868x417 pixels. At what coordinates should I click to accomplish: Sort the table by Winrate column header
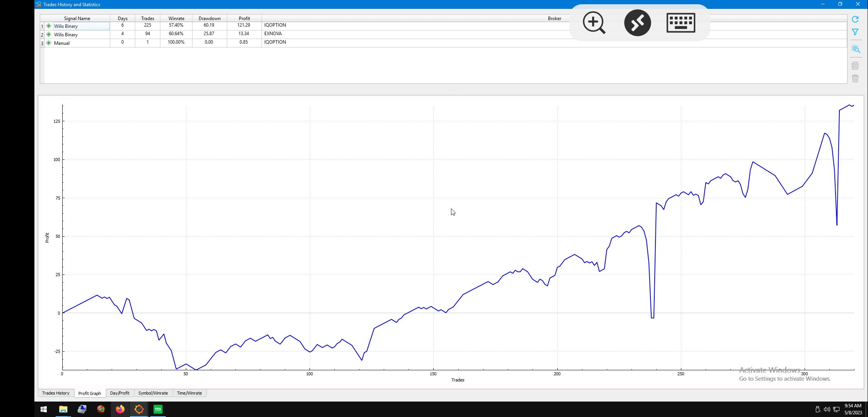click(x=176, y=18)
